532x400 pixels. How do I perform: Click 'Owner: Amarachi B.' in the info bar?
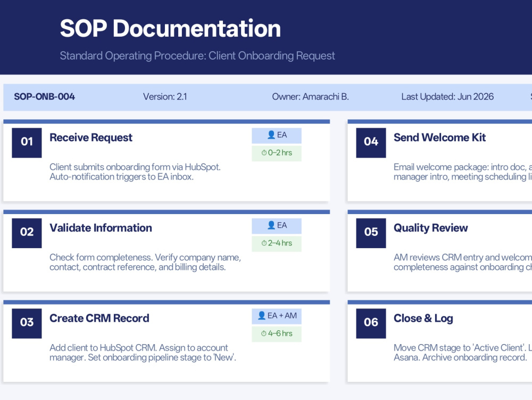click(311, 97)
